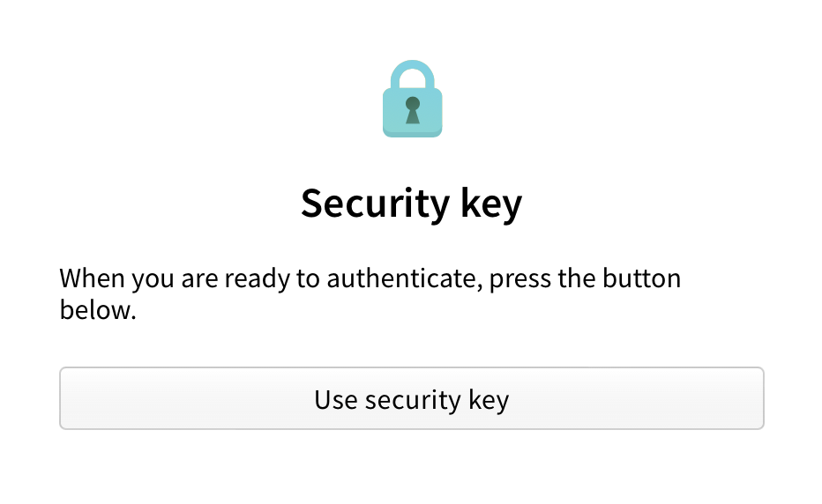Click the word "security" on the button
Screen dimensions: 822x504
(x=412, y=400)
